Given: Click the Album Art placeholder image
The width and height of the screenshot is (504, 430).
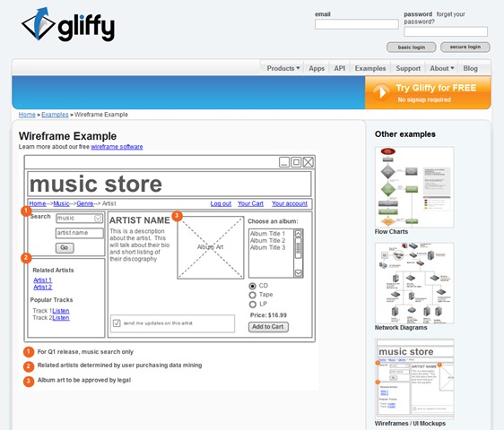Looking at the screenshot, I should (x=211, y=247).
